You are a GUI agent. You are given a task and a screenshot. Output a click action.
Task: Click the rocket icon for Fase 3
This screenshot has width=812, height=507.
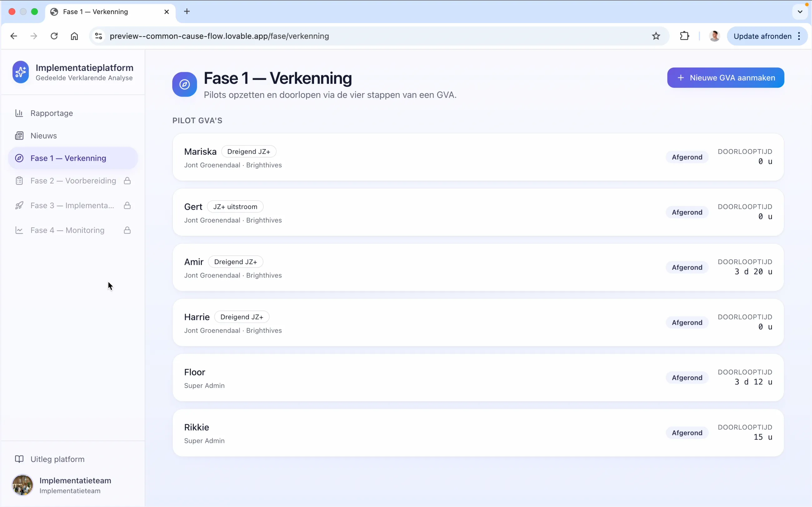(19, 205)
